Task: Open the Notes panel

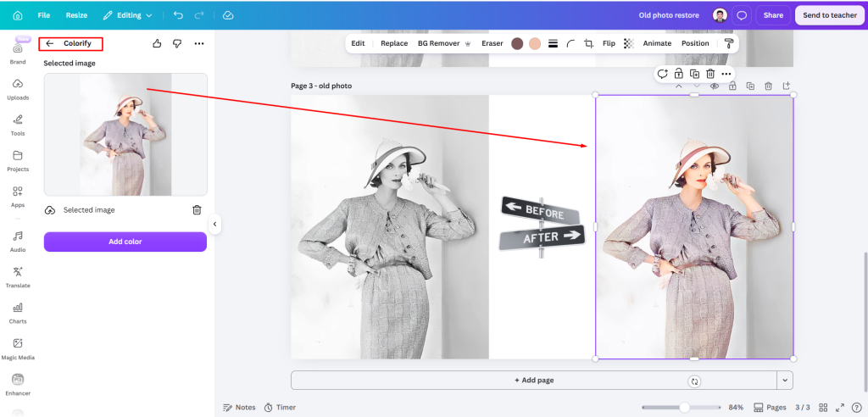Action: [x=239, y=408]
